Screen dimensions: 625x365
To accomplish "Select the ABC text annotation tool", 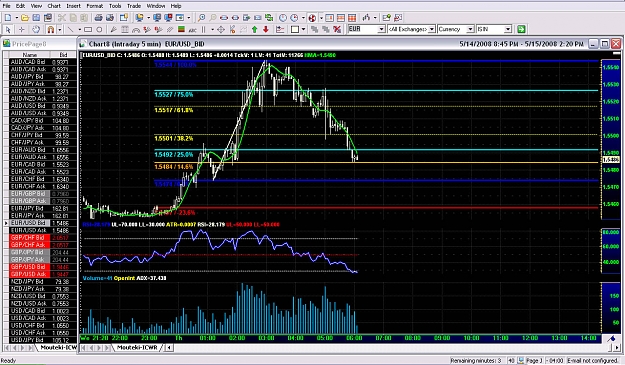I will click(x=193, y=29).
